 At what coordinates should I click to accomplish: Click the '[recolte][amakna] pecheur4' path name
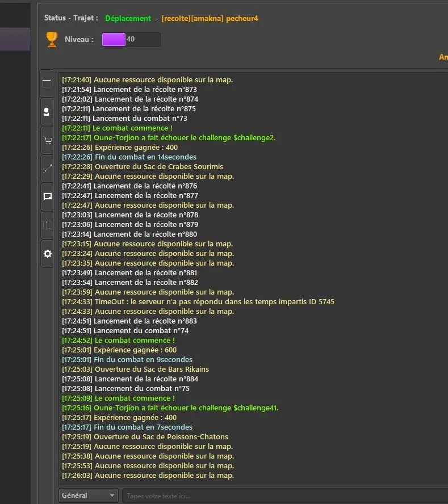click(210, 18)
